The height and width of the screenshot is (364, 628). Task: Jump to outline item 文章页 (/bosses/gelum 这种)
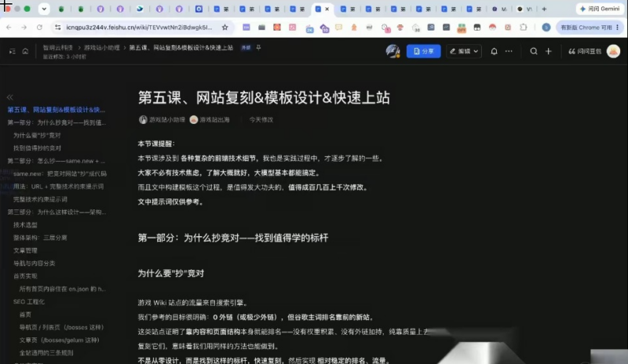click(60, 340)
